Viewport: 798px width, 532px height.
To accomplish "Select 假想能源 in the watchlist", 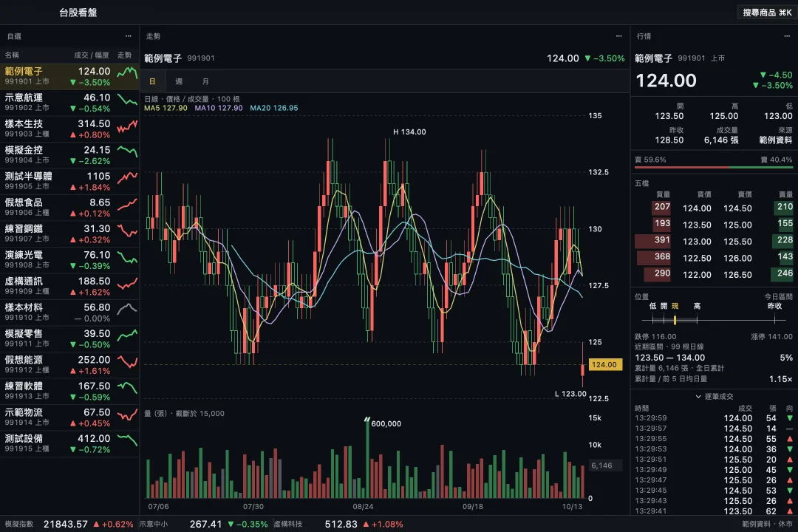I will [x=69, y=365].
